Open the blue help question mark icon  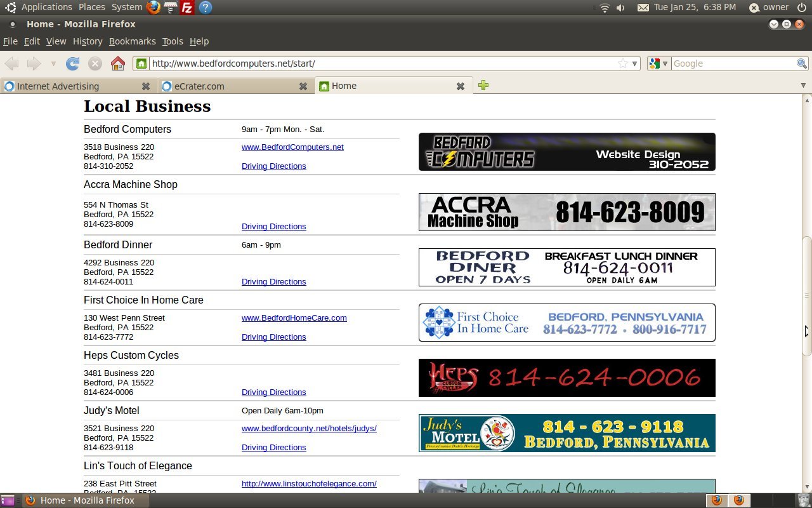tap(205, 8)
